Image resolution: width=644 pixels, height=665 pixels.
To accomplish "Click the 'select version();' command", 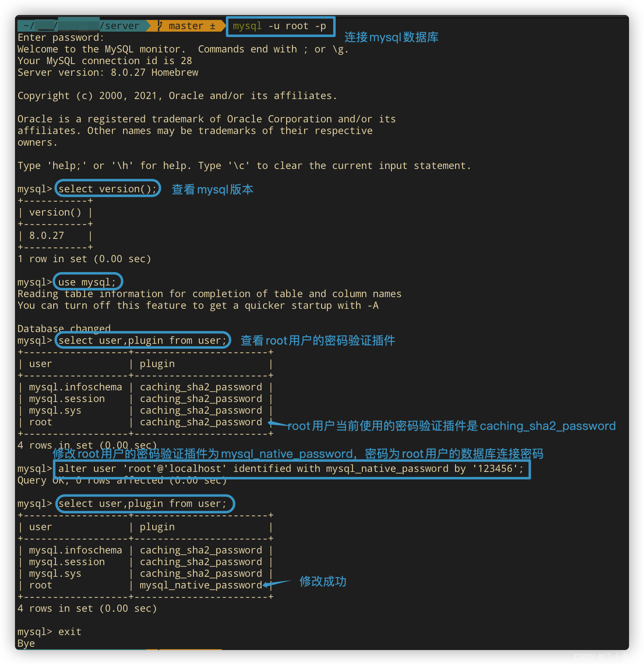I will [108, 189].
